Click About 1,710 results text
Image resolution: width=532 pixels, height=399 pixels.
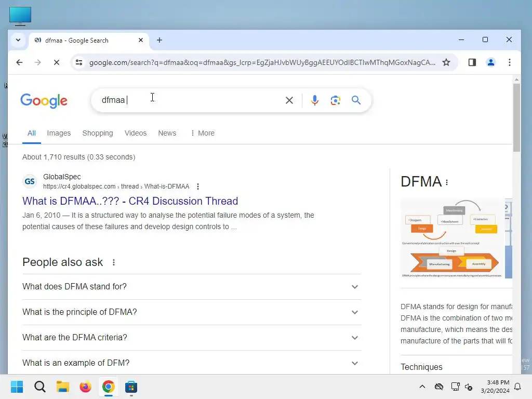click(x=79, y=157)
